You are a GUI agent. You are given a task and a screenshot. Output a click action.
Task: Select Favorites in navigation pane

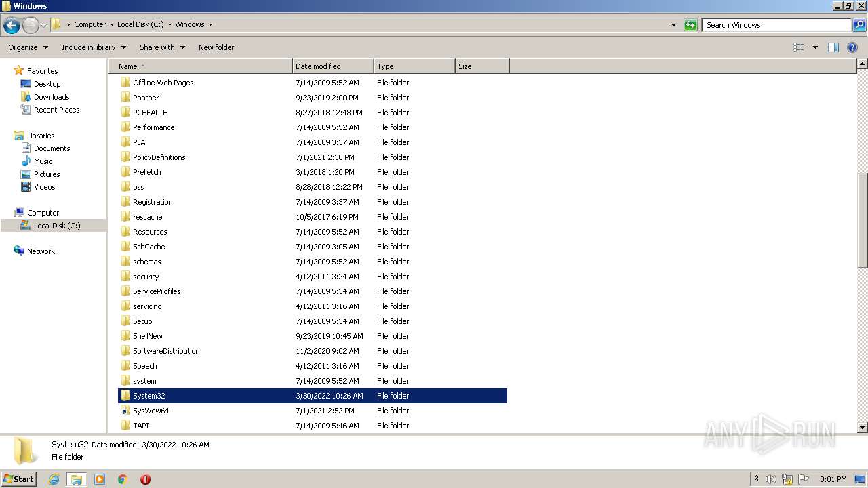[x=42, y=71]
